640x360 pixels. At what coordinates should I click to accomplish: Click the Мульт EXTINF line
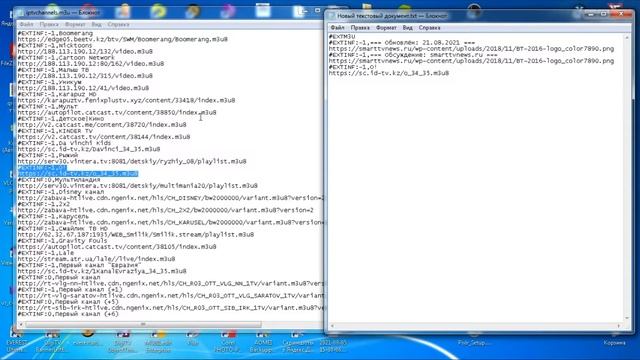[x=48, y=107]
